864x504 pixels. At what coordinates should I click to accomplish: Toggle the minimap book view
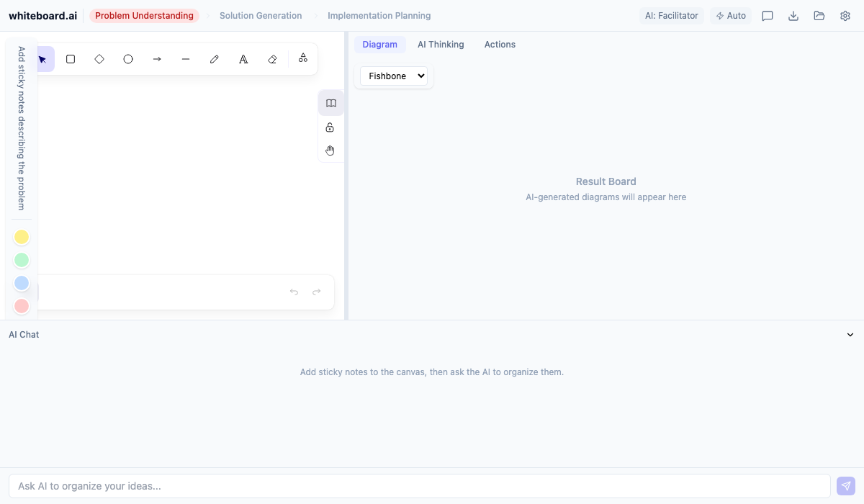pyautogui.click(x=330, y=102)
